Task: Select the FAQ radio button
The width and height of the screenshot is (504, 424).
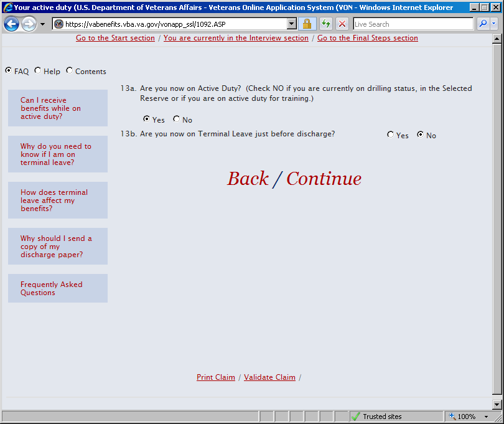Action: click(9, 70)
